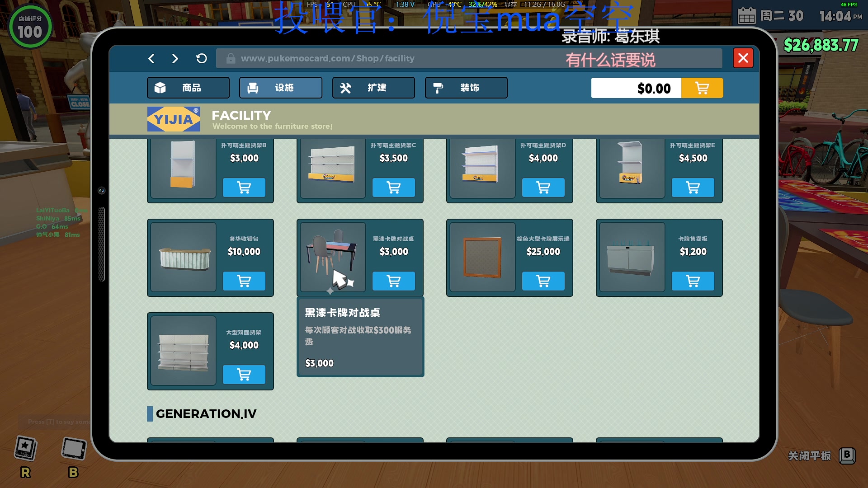Add 扑可萌主题货架D $4,000 to cart
The image size is (868, 488).
point(543,188)
